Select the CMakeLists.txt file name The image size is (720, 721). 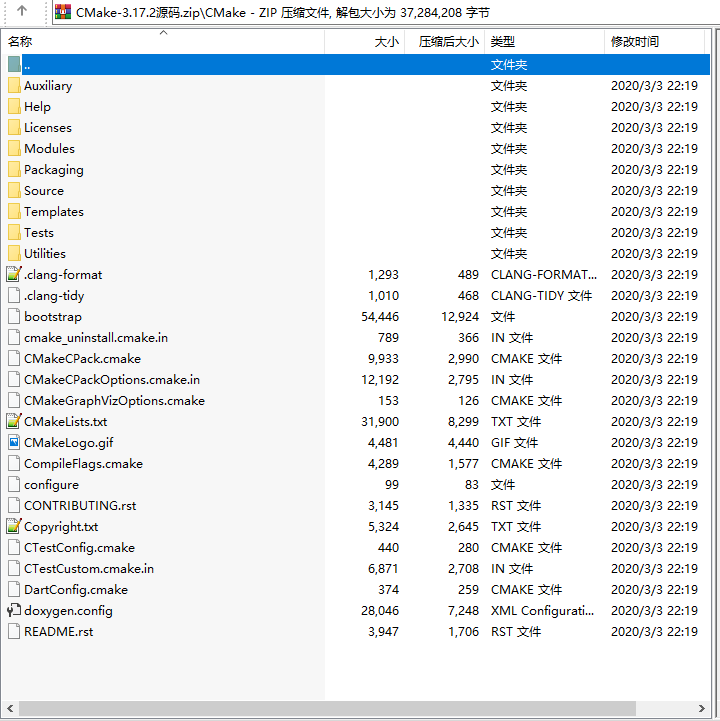pos(66,422)
